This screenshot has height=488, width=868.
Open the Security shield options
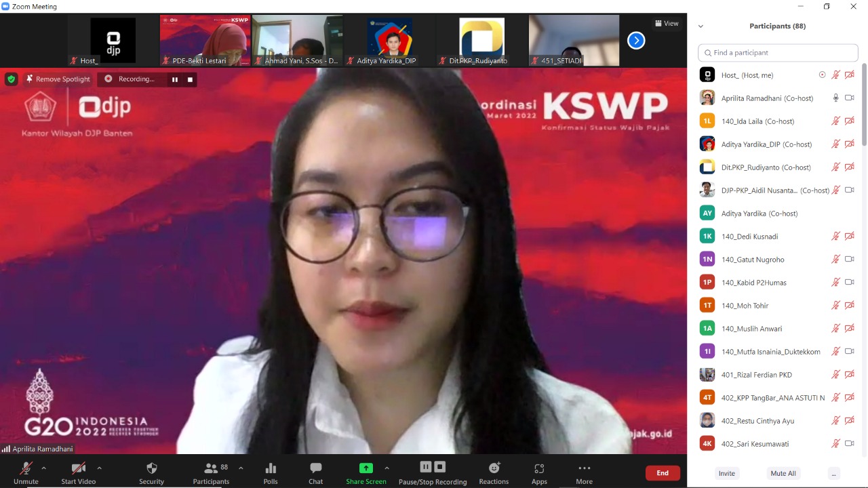point(151,472)
